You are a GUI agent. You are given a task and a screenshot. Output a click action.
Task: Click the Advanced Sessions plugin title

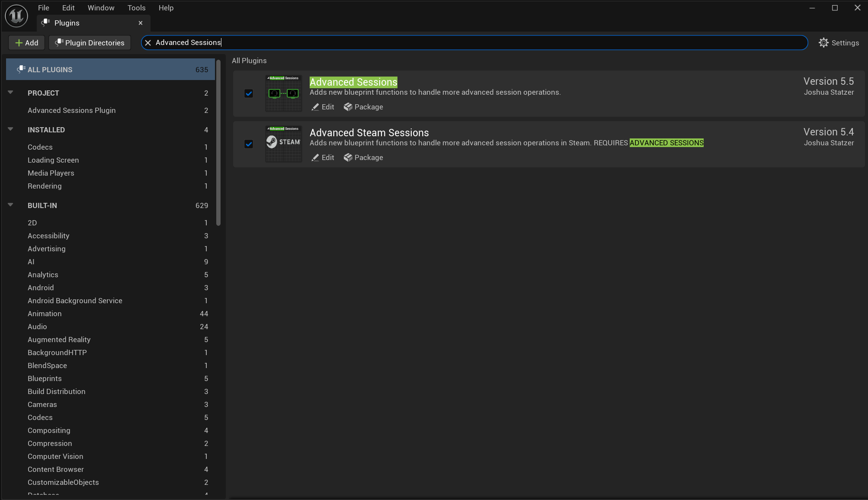(353, 82)
